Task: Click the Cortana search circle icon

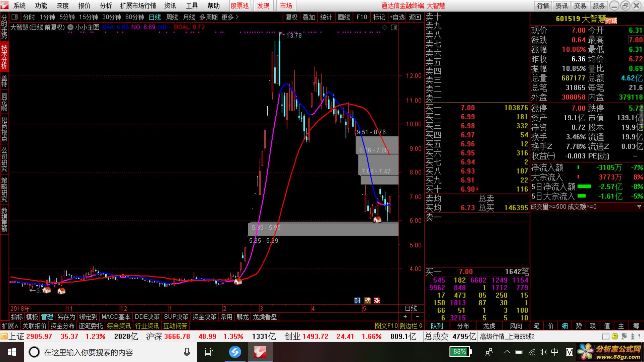Action: 34,352
